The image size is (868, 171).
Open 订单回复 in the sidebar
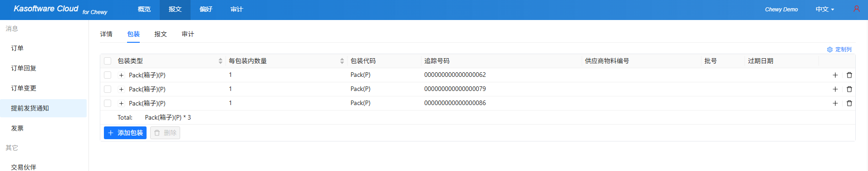pos(43,68)
